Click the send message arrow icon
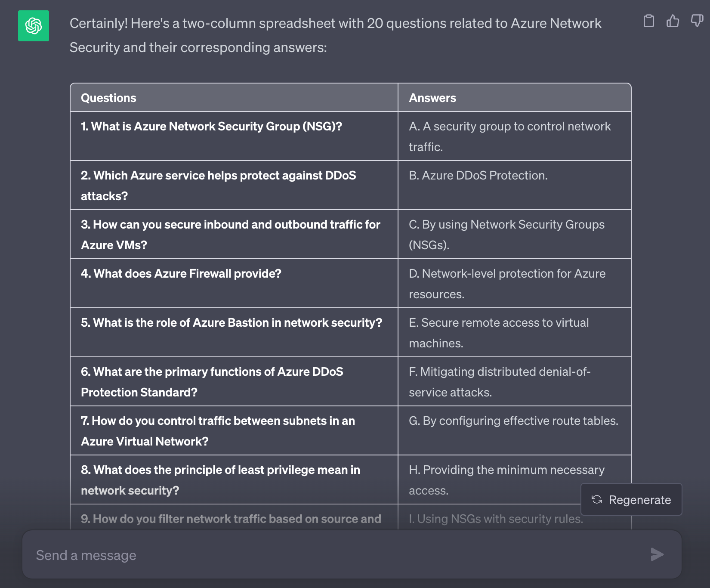Image resolution: width=710 pixels, height=588 pixels. click(x=657, y=554)
